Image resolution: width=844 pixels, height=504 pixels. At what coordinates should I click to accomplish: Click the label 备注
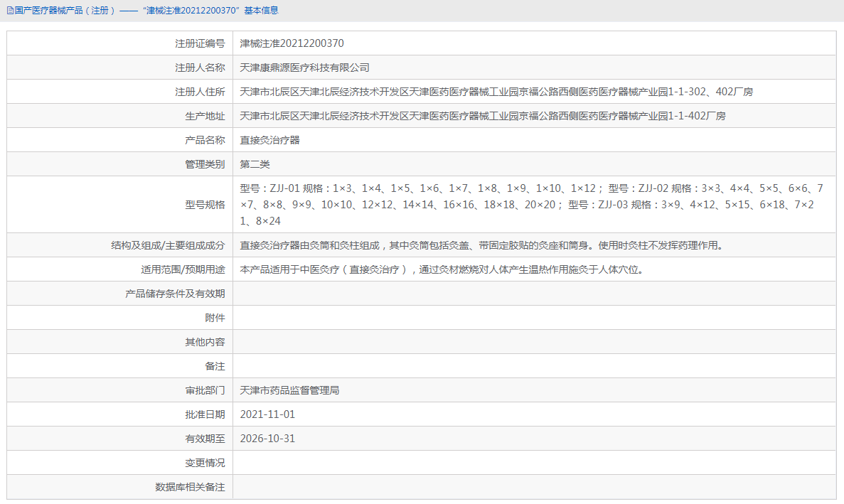point(215,367)
